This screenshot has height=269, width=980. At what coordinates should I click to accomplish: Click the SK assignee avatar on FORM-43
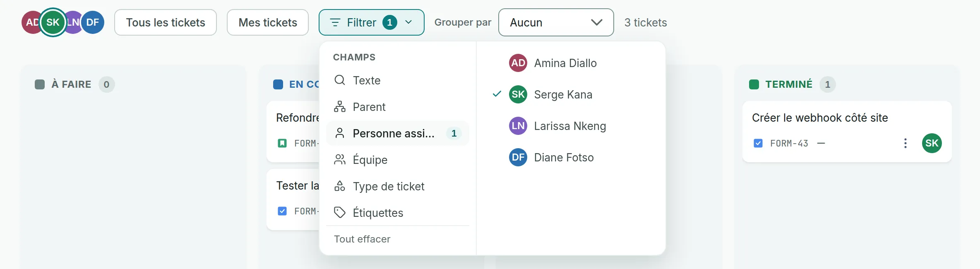pos(932,143)
